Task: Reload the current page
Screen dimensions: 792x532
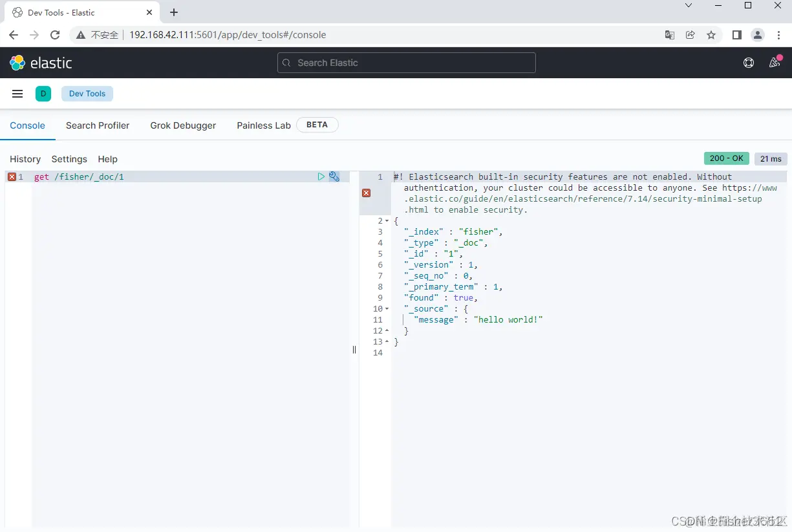Action: point(55,35)
